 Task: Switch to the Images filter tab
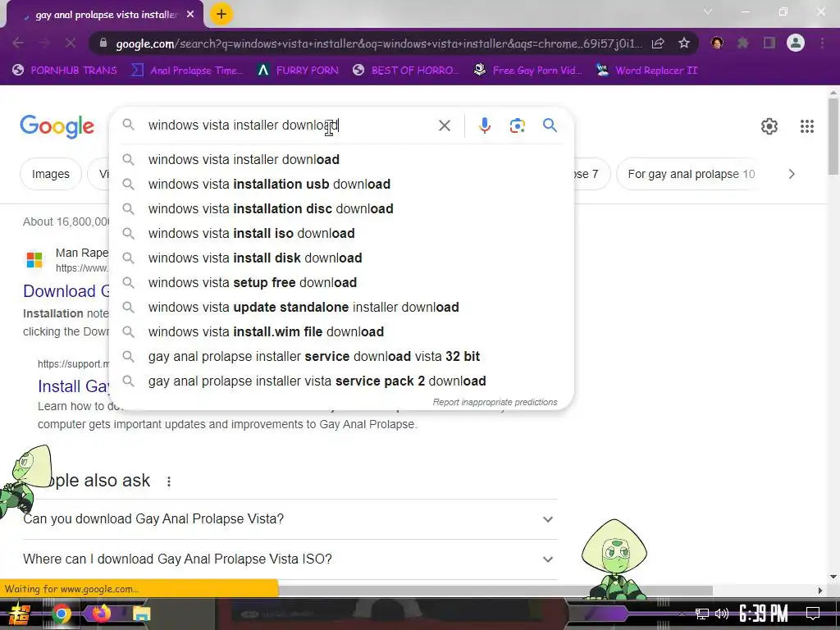[50, 174]
